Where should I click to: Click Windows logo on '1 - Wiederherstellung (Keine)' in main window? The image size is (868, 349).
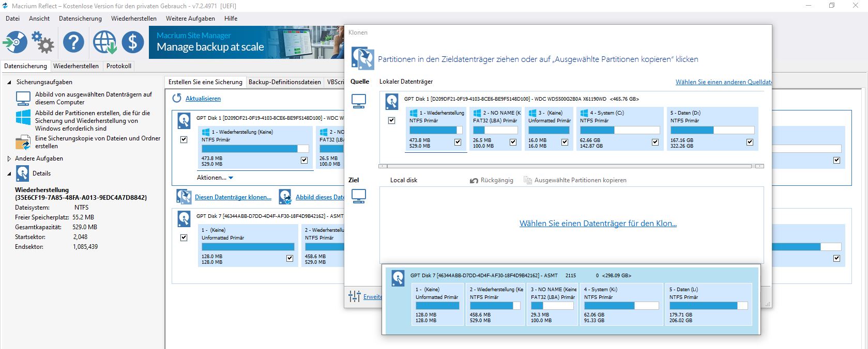click(206, 132)
